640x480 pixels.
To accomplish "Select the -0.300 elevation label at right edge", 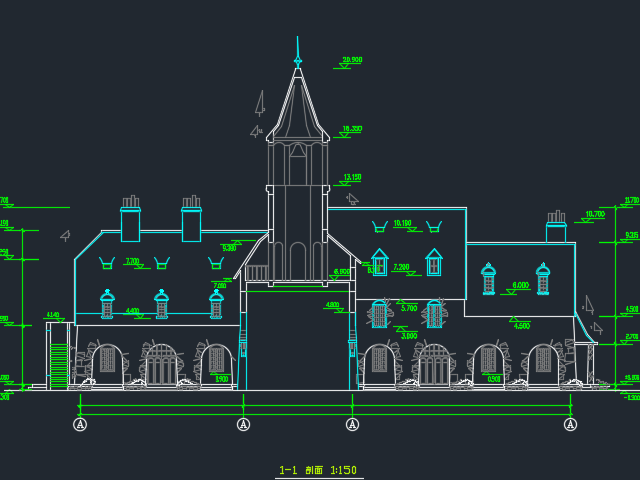I will (632, 397).
